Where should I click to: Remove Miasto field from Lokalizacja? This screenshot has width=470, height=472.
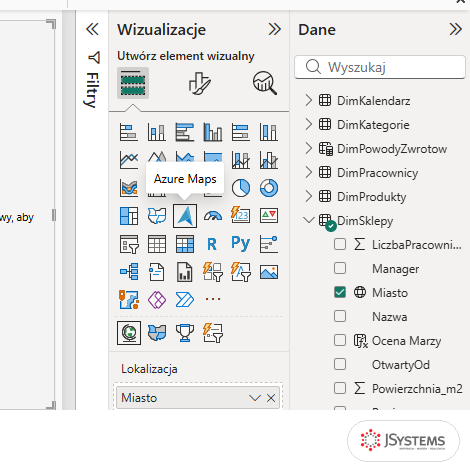point(271,398)
